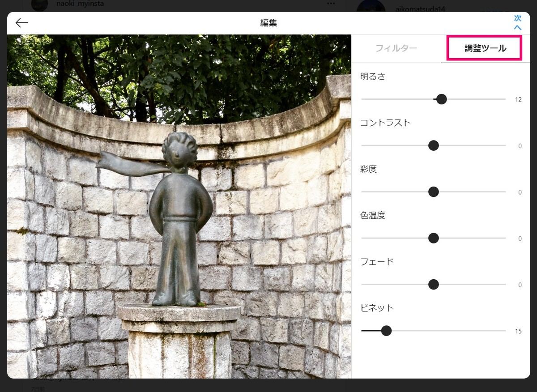Viewport: 537px width, 392px height.
Task: Click the ビネット label
Action: [x=377, y=308]
